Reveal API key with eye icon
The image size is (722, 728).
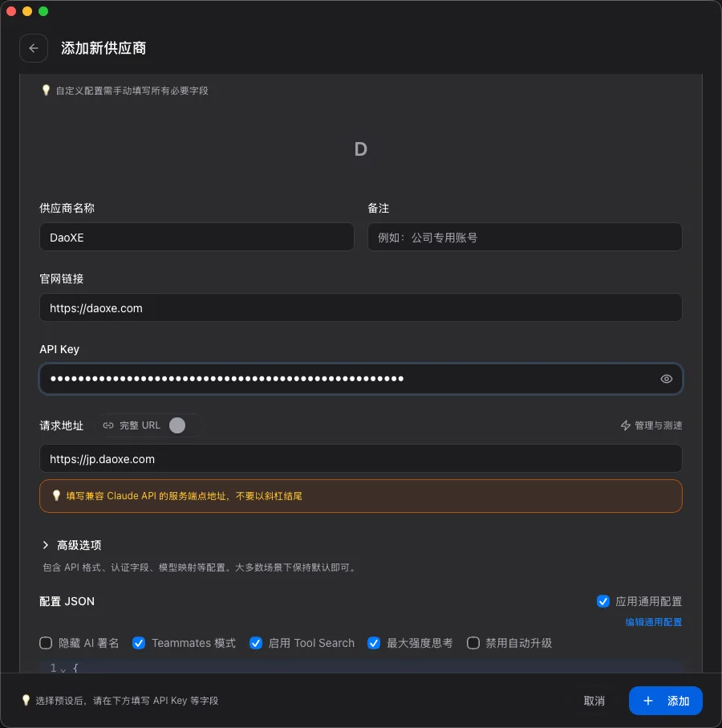point(667,379)
